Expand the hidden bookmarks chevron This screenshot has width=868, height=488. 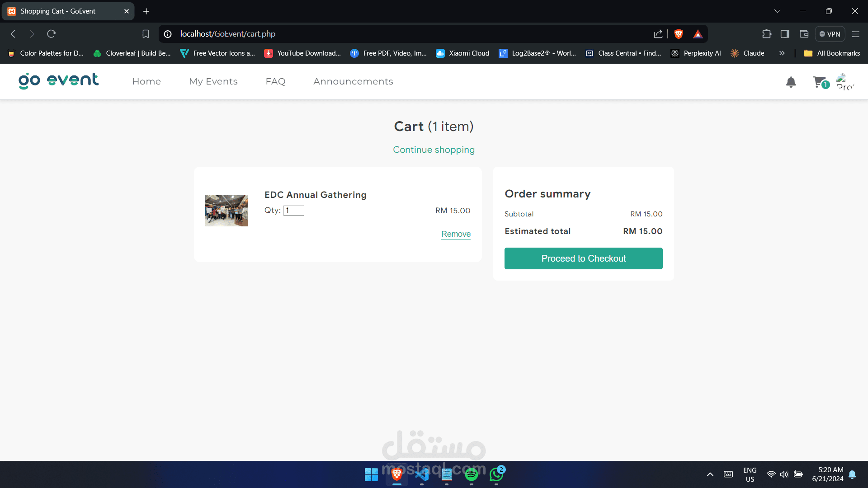(x=782, y=53)
